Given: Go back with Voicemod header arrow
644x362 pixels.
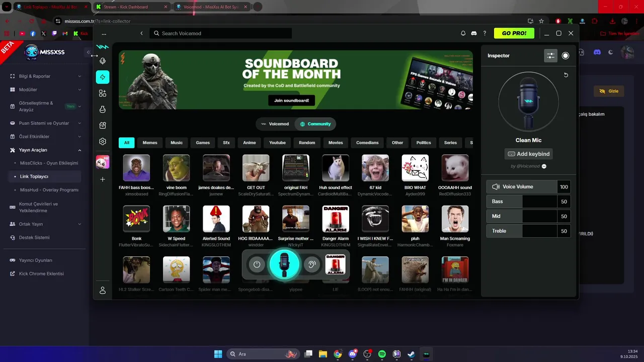Looking at the screenshot, I should coord(141,33).
